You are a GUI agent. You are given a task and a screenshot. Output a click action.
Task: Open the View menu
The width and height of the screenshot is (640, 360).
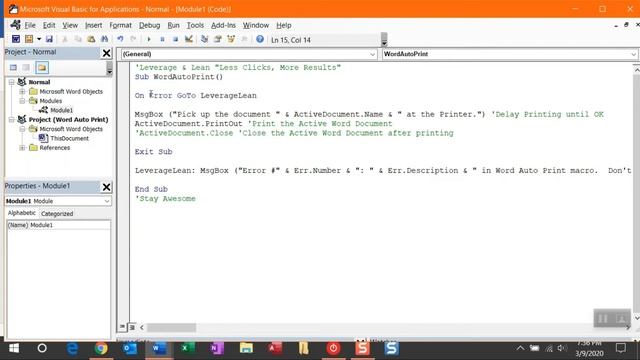point(70,25)
